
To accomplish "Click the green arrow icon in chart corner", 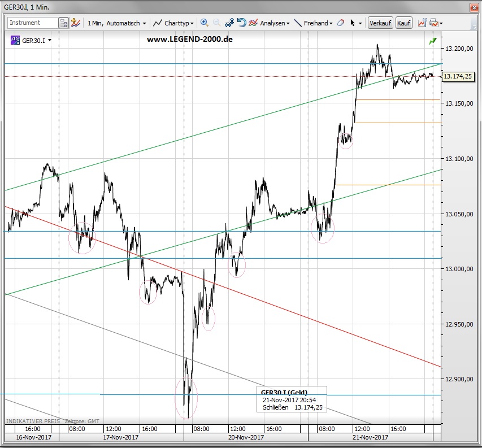I will coord(433,41).
